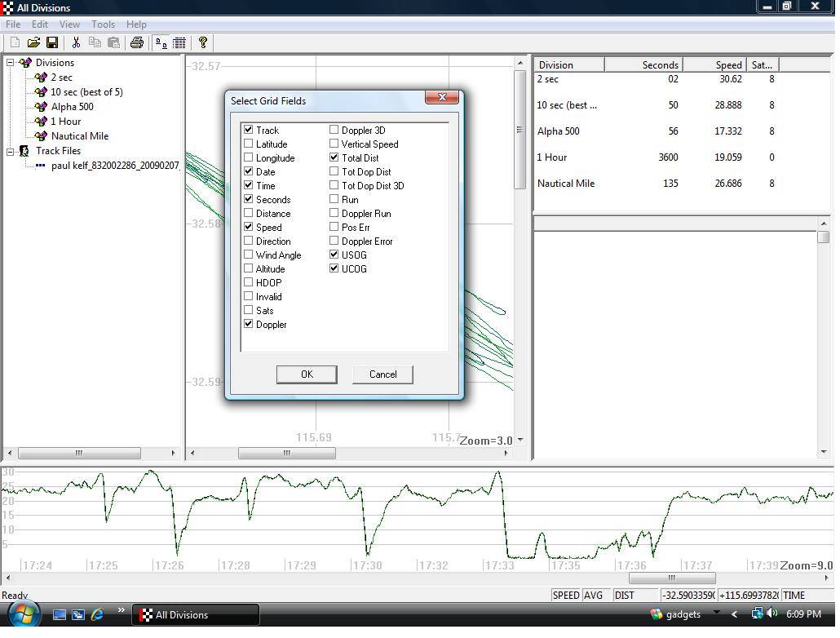Screen dimensions: 840x638
Task: Click the Save floppy disk icon
Action: pos(52,42)
